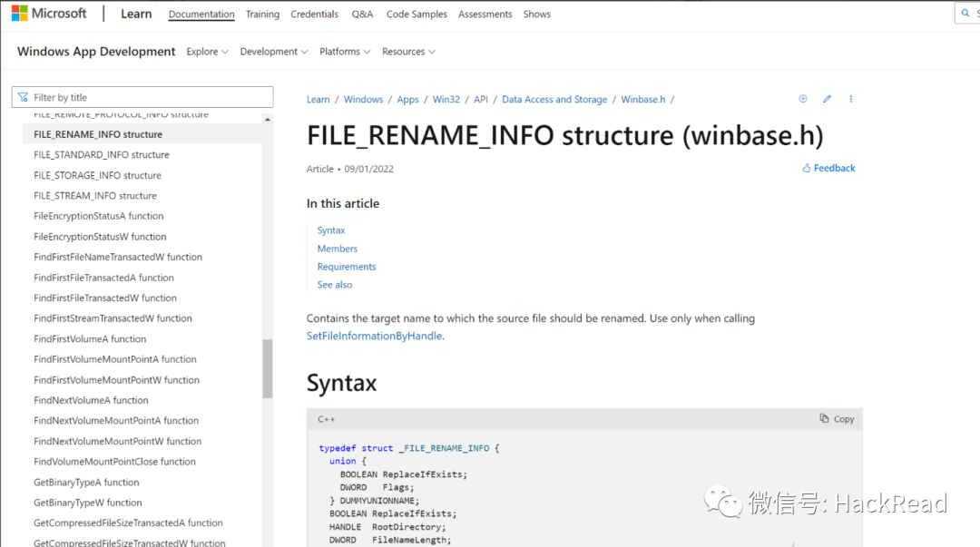Open the Winbase.h breadcrumb link
The width and height of the screenshot is (980, 547).
point(643,100)
